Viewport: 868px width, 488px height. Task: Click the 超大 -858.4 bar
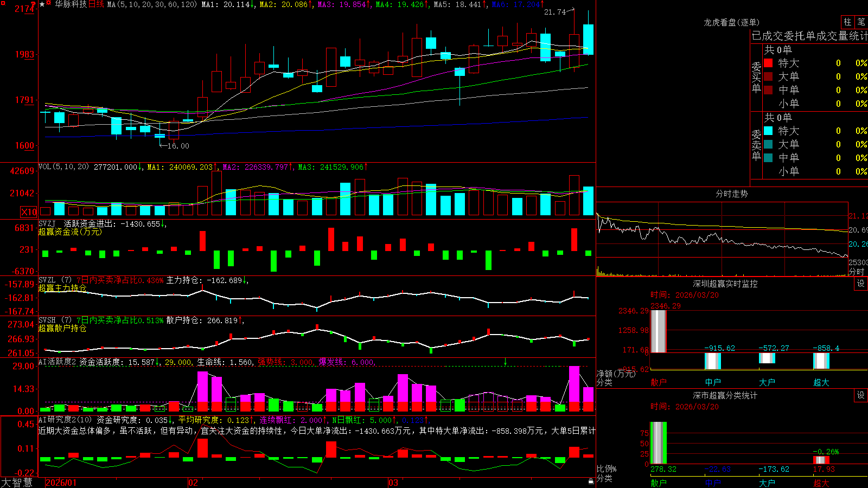(821, 361)
